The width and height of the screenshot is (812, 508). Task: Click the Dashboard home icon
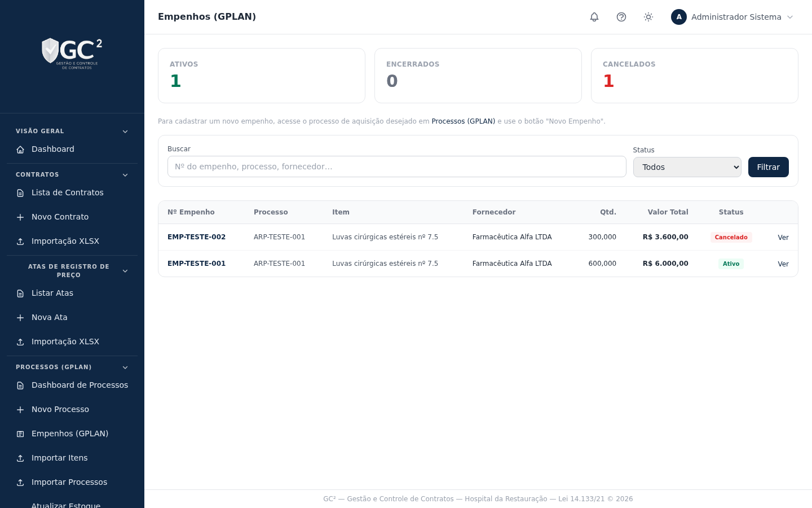(20, 150)
